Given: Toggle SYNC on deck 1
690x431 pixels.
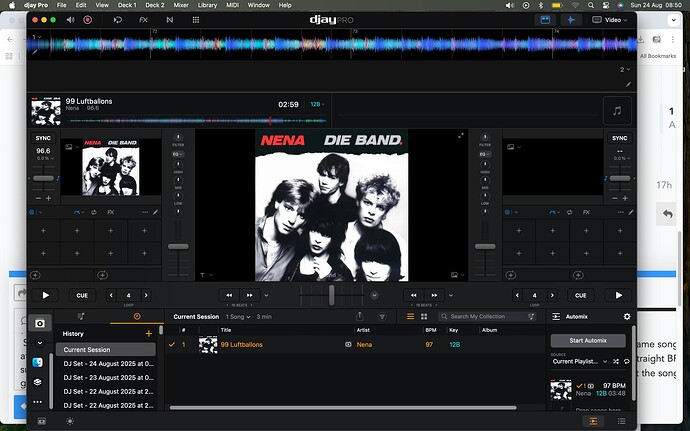Looking at the screenshot, I should point(43,138).
